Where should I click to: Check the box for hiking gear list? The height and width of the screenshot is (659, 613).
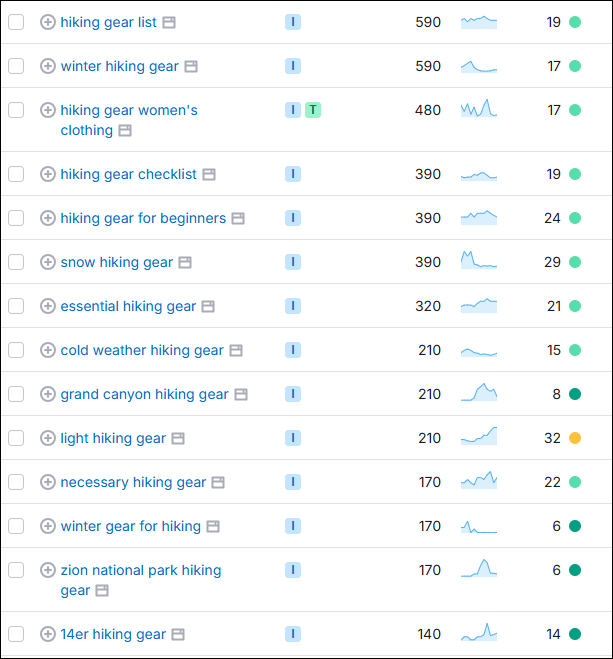(16, 22)
